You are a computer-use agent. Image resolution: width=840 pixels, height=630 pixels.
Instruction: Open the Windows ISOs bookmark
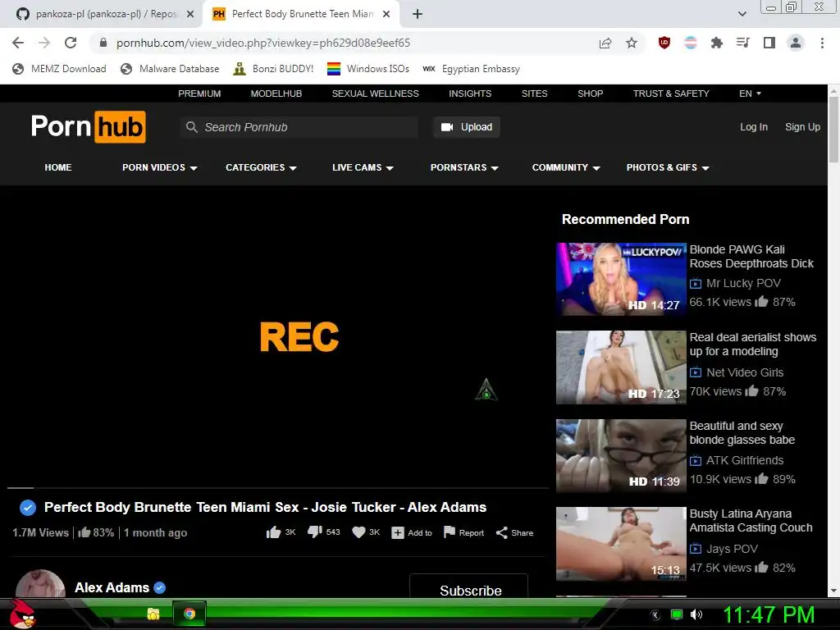[x=368, y=69]
